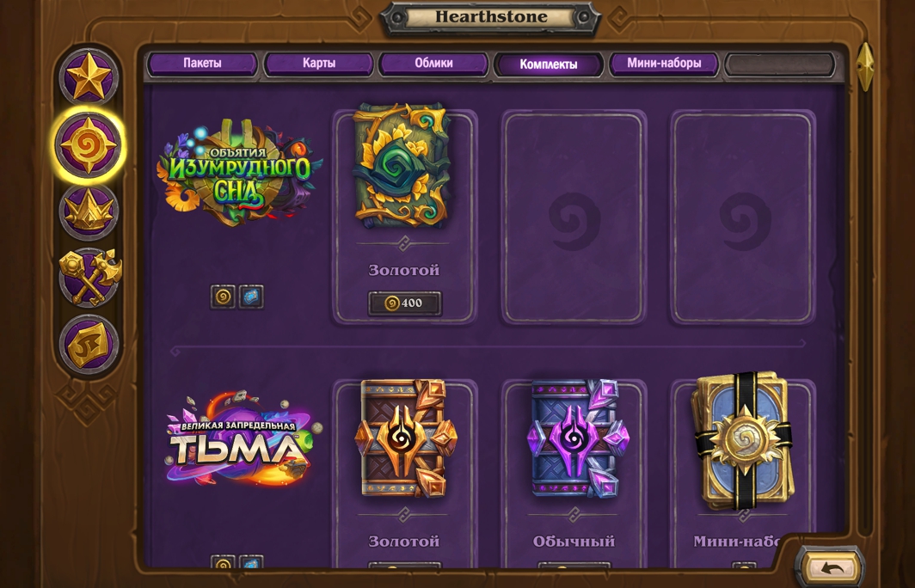Click the back arrow button
Image resolution: width=915 pixels, height=588 pixels.
[x=831, y=567]
